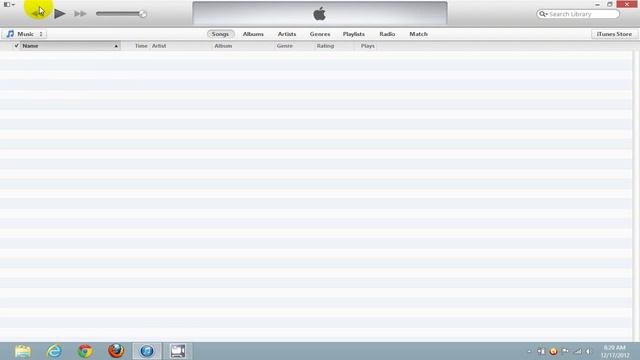640x360 pixels.
Task: Launch Internet Explorer from the taskbar
Action: (x=54, y=351)
